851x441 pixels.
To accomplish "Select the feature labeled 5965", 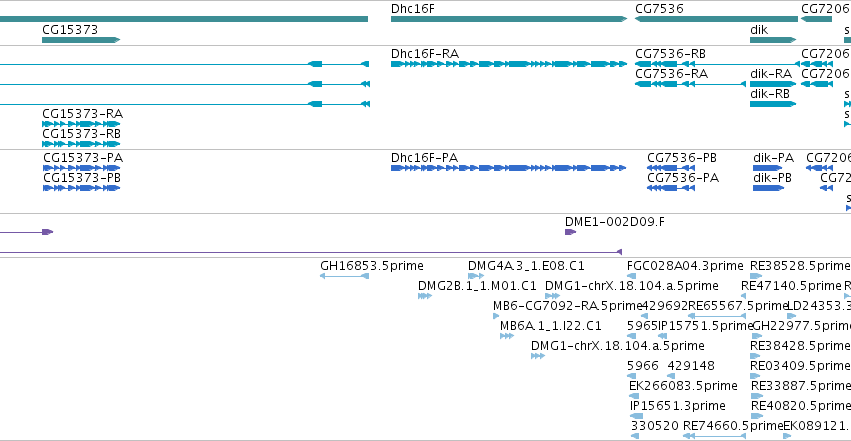I will point(631,336).
